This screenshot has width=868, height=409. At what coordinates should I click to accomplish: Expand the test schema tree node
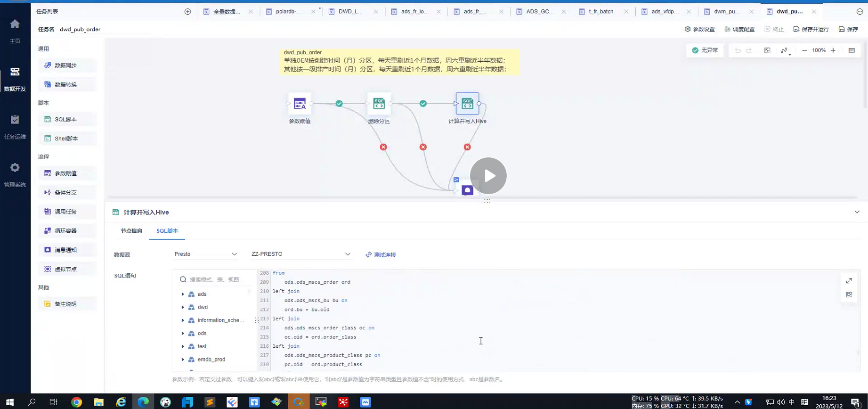tap(183, 346)
